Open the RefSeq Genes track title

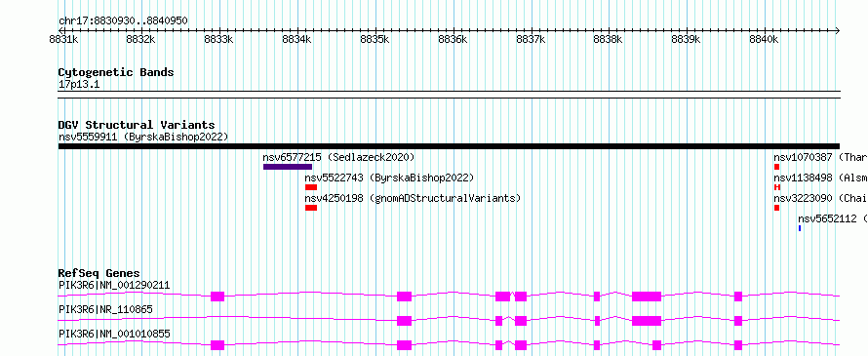pos(99,273)
